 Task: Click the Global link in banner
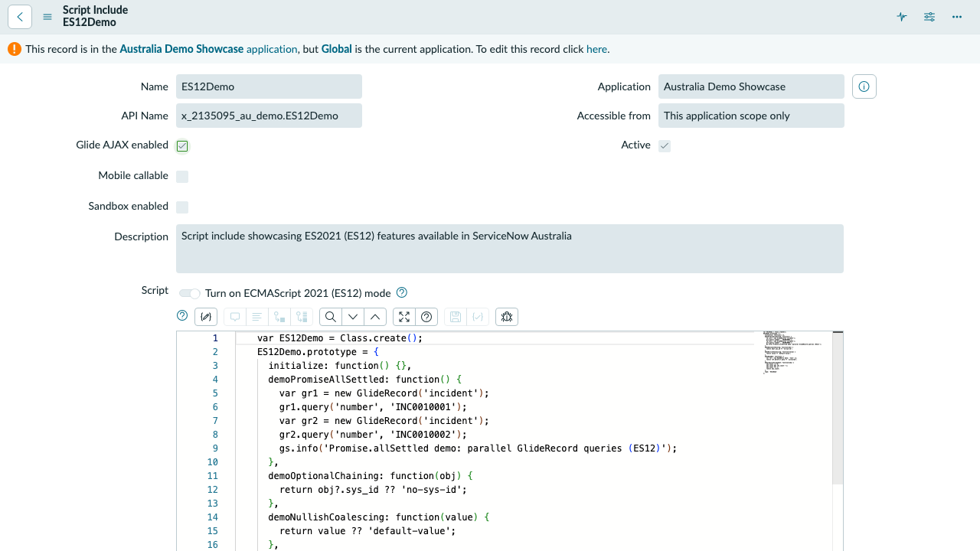pos(337,49)
